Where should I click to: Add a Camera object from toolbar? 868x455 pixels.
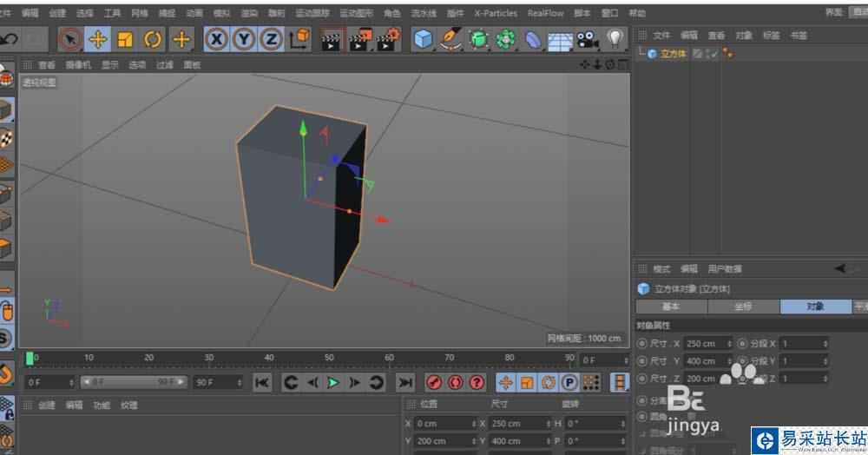point(588,39)
